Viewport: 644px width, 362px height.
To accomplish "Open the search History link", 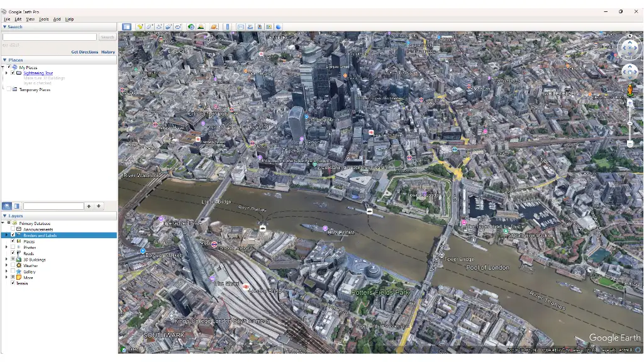I will click(x=108, y=52).
